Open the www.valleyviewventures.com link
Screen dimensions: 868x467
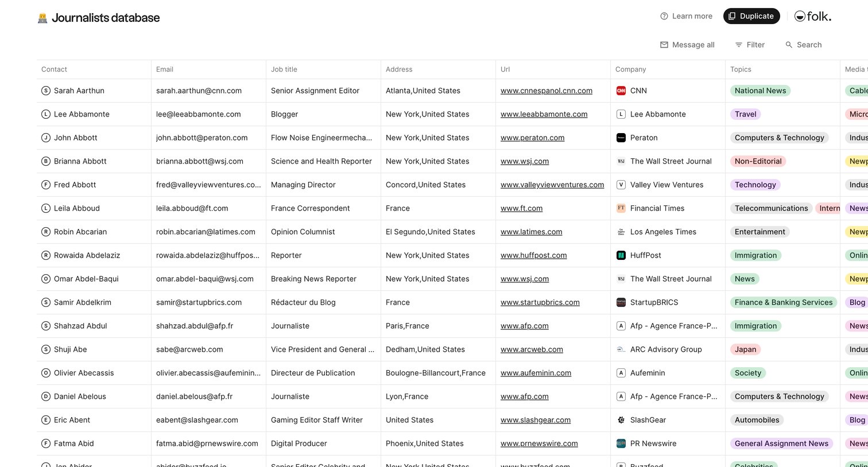552,185
